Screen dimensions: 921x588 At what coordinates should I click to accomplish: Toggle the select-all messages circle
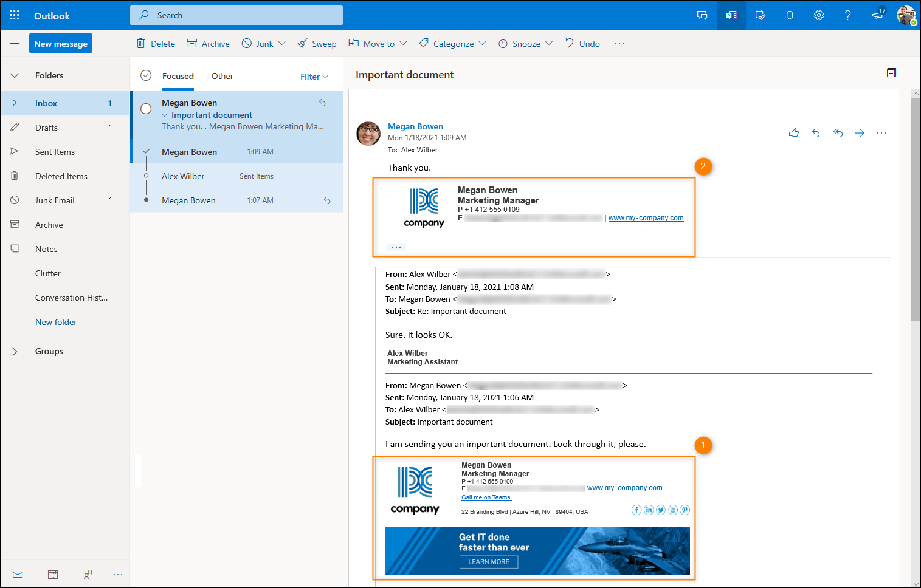[x=146, y=75]
